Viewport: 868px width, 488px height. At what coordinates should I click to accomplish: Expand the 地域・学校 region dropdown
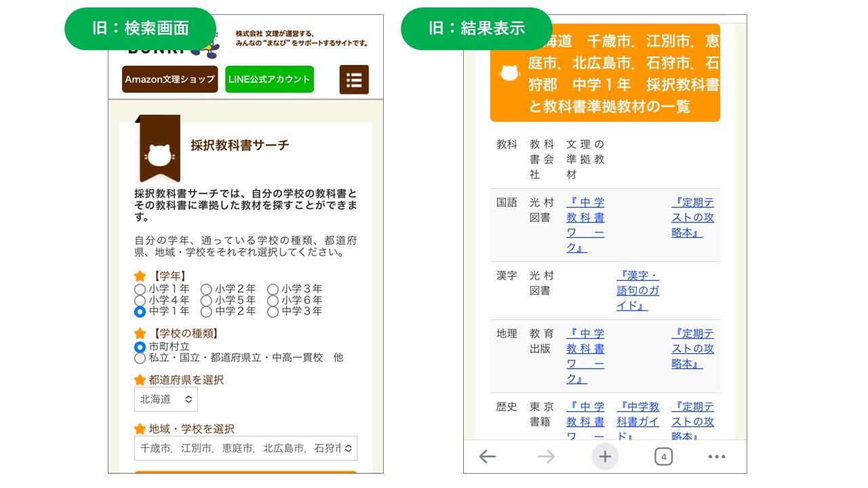(x=245, y=448)
